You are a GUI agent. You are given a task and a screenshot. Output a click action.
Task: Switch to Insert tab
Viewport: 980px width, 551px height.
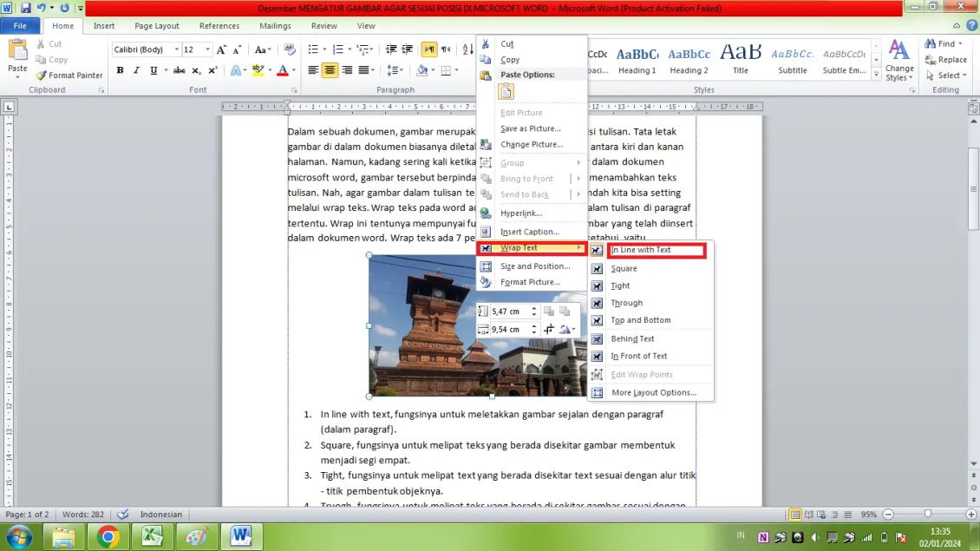coord(104,26)
